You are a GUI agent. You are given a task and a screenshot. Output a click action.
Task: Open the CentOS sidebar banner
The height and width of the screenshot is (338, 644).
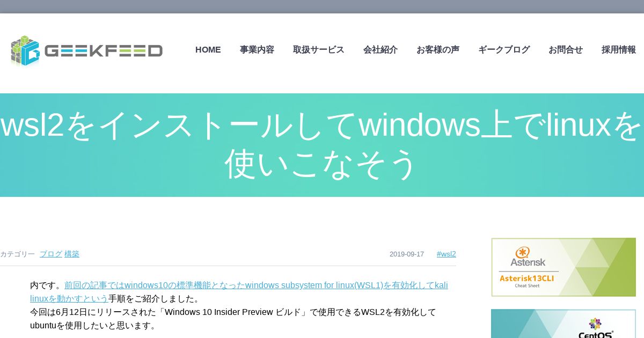pos(563,324)
